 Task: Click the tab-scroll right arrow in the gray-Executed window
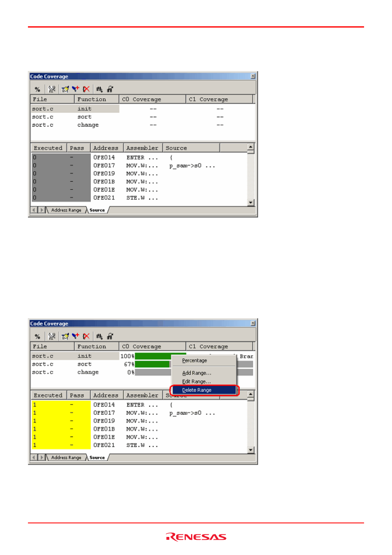tap(41, 210)
